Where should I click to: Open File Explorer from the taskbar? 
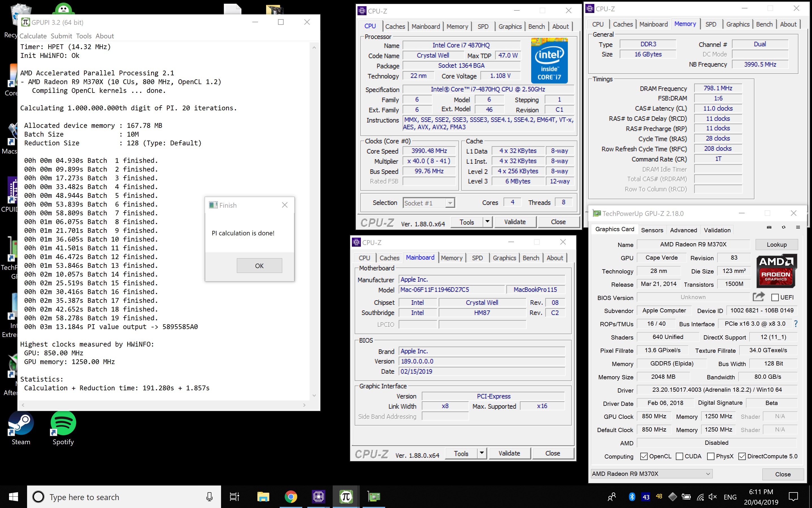click(x=263, y=497)
